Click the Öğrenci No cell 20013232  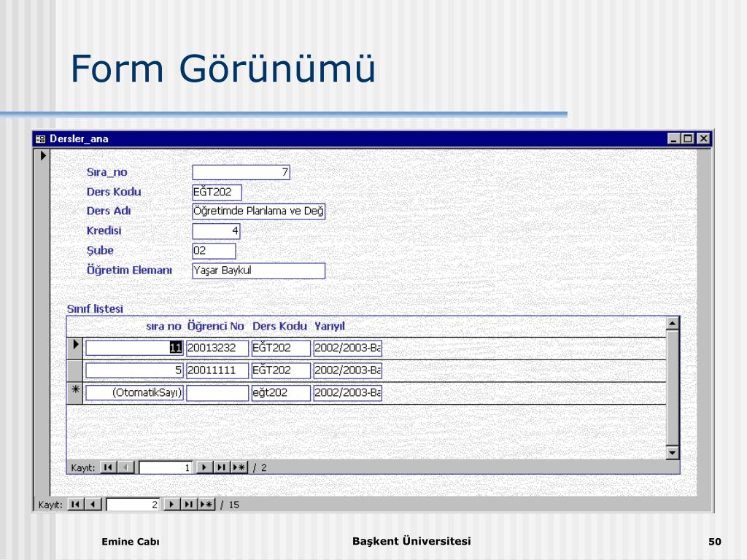[217, 348]
